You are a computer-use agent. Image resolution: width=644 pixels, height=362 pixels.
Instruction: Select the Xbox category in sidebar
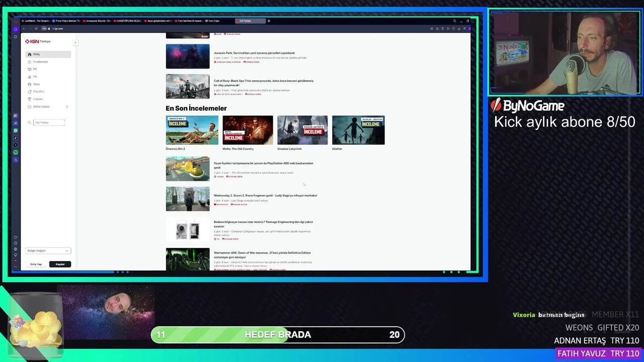click(48, 84)
